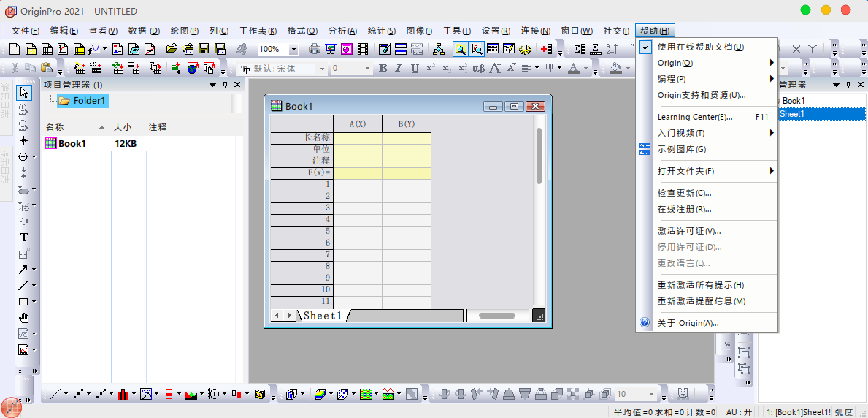This screenshot has width=868, height=418.
Task: Click the Open folder toolbar icon
Action: (172, 49)
